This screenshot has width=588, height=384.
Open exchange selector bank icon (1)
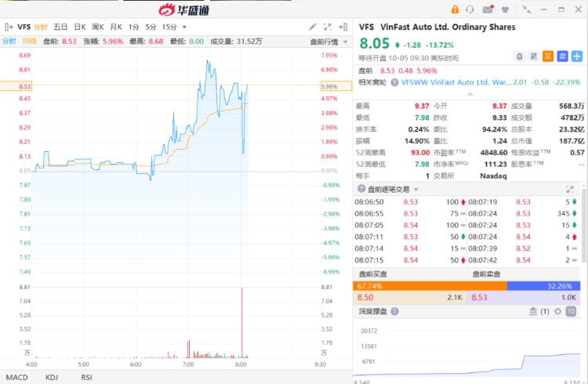tap(539, 311)
